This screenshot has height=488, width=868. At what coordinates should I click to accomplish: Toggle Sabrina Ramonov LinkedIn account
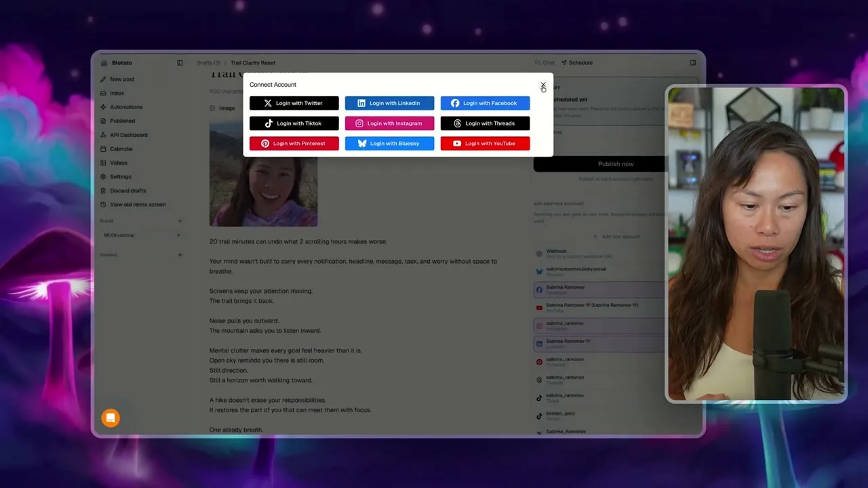[x=616, y=344]
